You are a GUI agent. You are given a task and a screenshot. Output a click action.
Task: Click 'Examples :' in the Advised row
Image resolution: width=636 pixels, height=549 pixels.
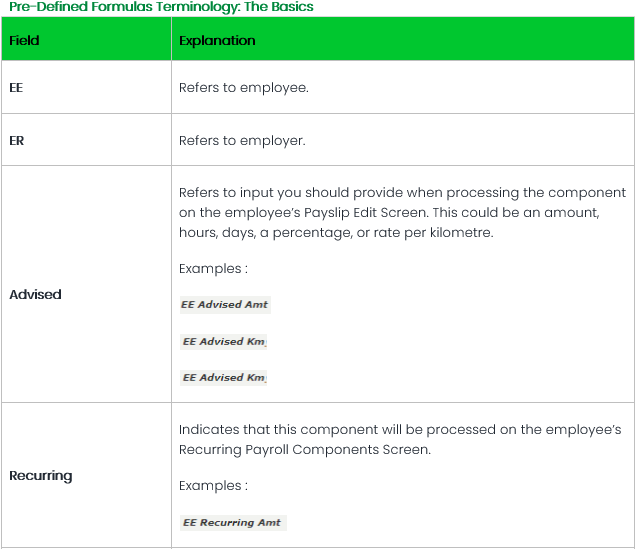pyautogui.click(x=211, y=269)
